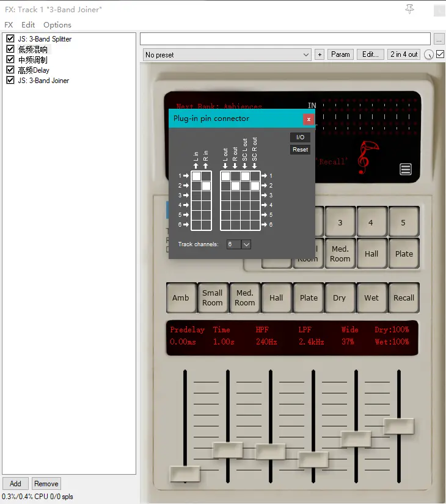Disable the 高频Delay effect checkbox

[x=10, y=70]
